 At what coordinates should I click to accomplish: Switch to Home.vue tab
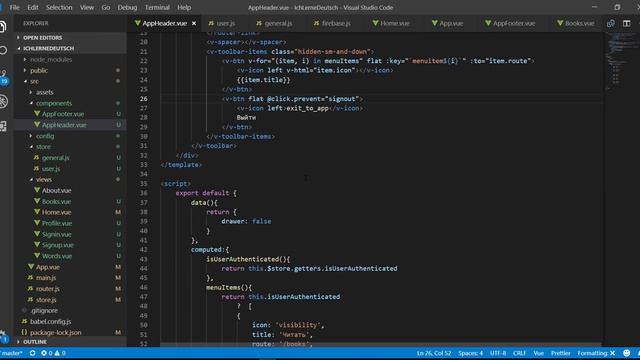pyautogui.click(x=391, y=23)
